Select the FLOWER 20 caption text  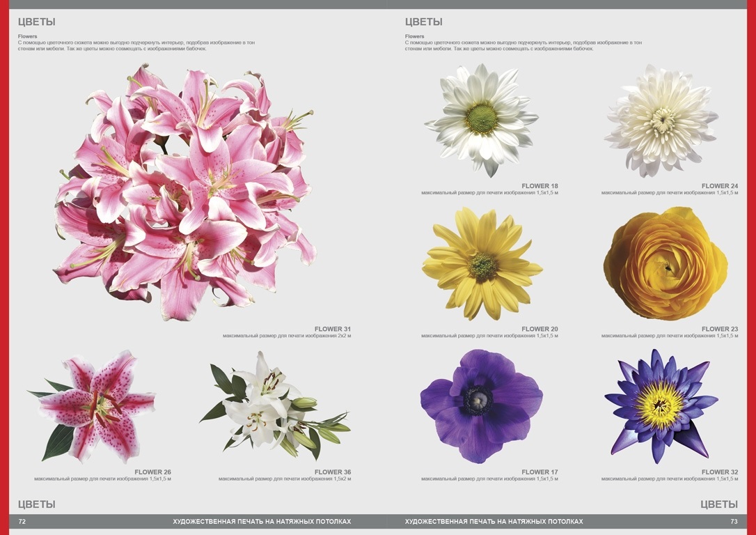(540, 329)
